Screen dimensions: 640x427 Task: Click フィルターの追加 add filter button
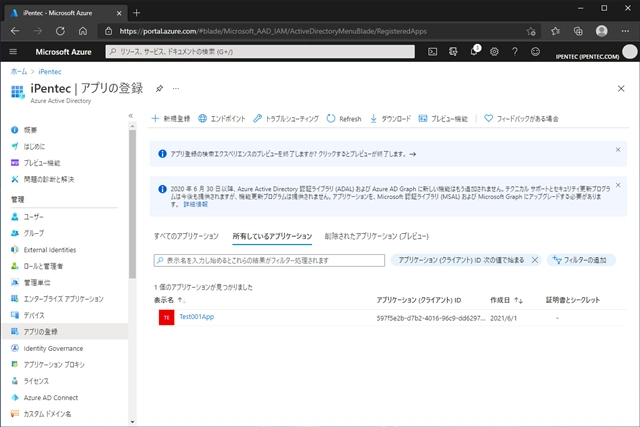pyautogui.click(x=581, y=260)
